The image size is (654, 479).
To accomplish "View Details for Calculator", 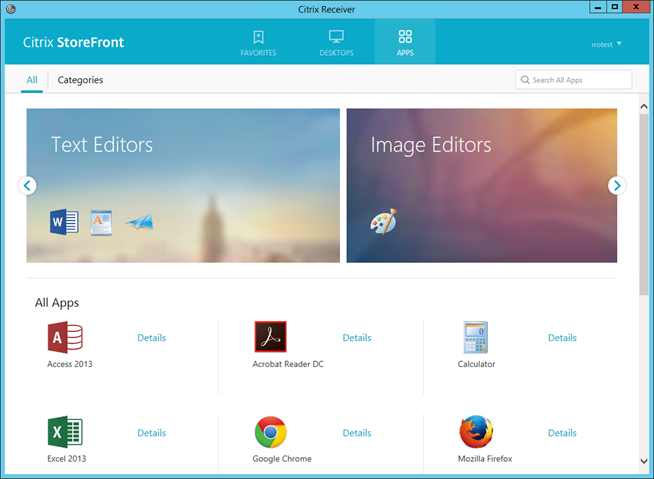I will pos(562,338).
